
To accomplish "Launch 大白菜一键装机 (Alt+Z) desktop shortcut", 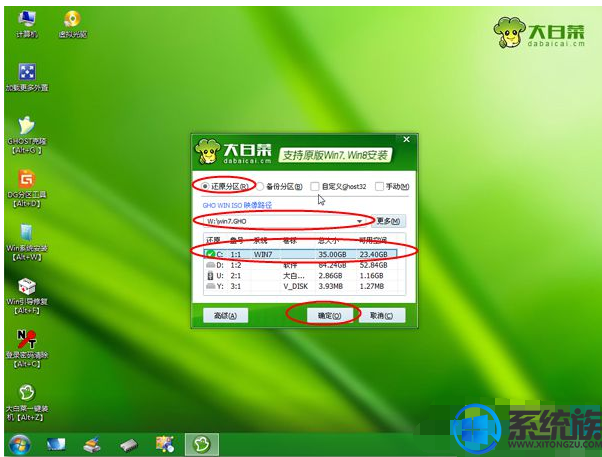I will (27, 402).
